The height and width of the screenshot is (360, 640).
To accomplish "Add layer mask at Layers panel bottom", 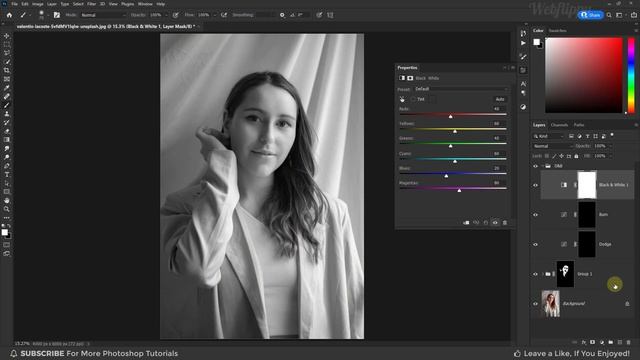I will pos(593,342).
